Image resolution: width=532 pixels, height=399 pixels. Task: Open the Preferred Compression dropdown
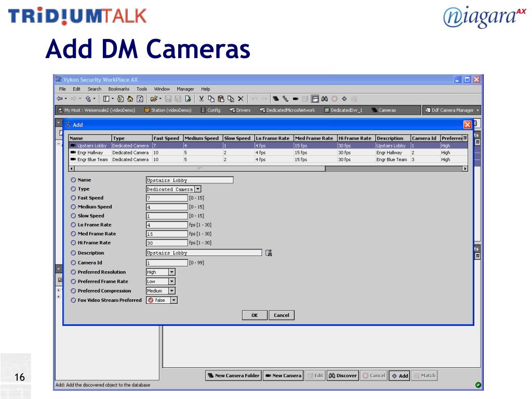[171, 291]
